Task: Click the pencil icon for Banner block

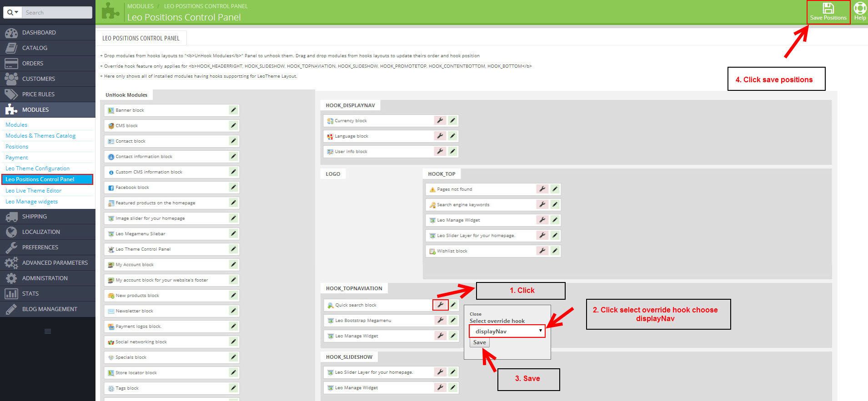Action: [233, 110]
